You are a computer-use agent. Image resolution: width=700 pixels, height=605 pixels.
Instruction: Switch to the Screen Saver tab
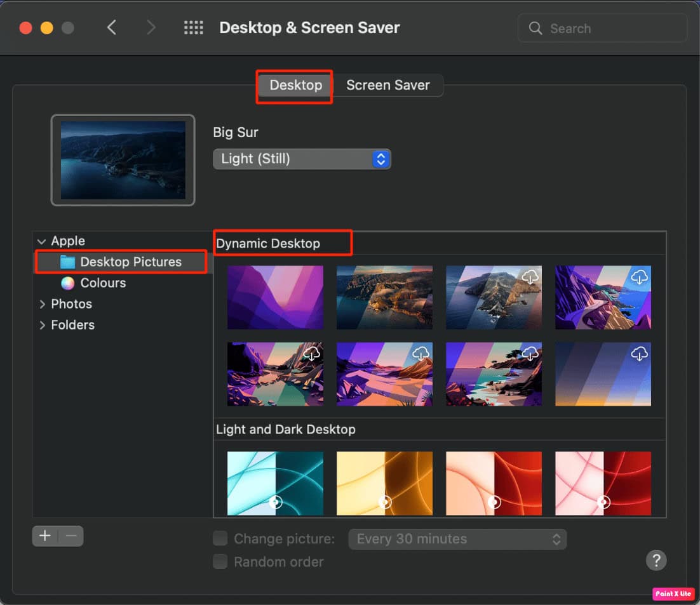388,85
